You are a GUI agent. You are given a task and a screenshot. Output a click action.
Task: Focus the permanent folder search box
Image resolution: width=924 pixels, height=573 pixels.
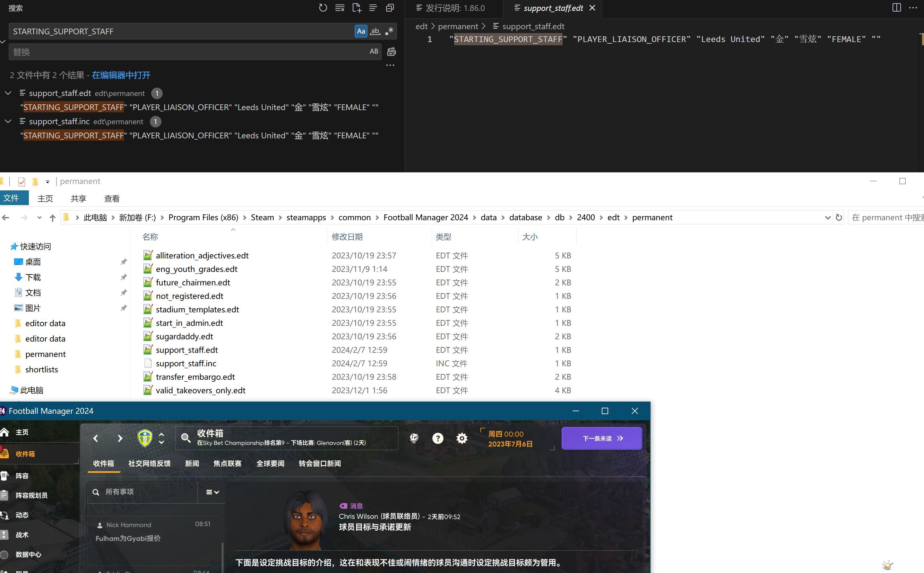point(886,218)
